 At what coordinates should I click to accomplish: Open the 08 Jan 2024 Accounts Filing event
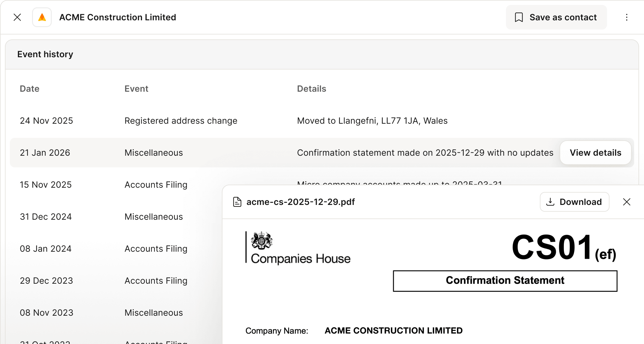tap(156, 249)
